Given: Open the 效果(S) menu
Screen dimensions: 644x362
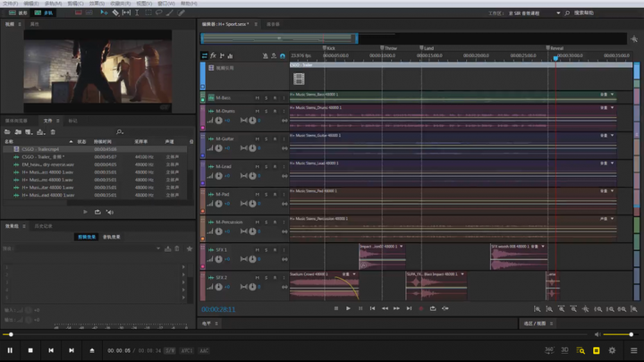Looking at the screenshot, I should (97, 4).
